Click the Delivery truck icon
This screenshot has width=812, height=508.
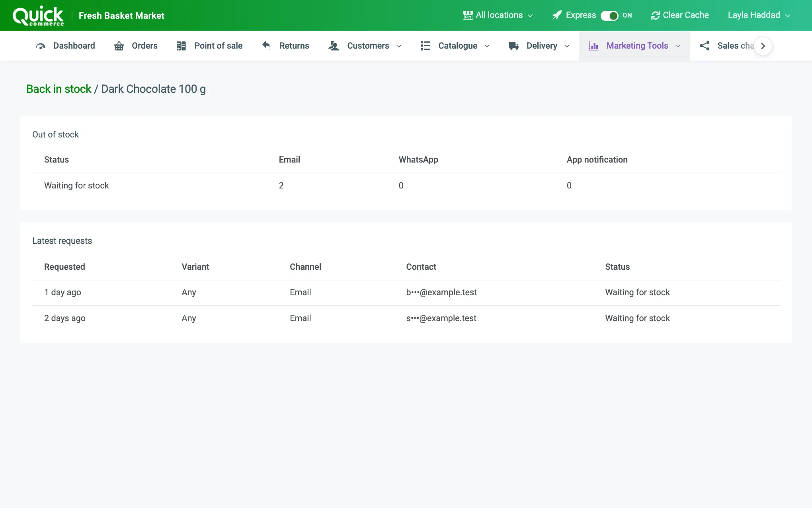click(x=513, y=46)
